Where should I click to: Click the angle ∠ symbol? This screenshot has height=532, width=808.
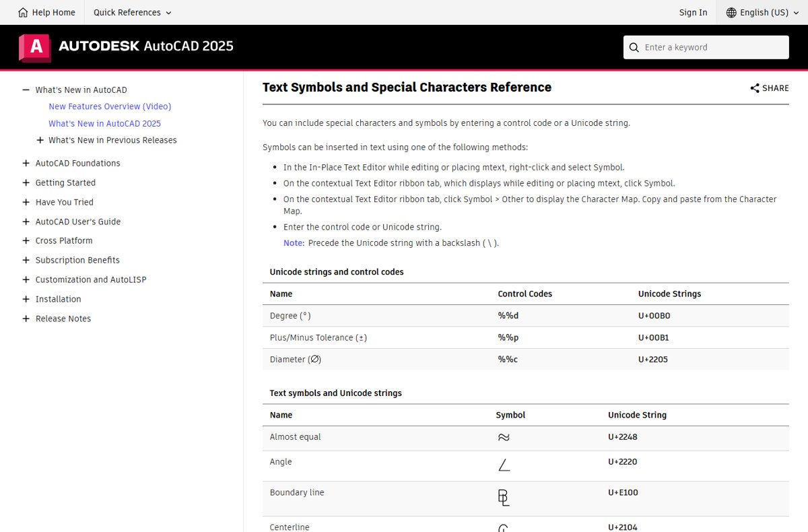tap(504, 465)
